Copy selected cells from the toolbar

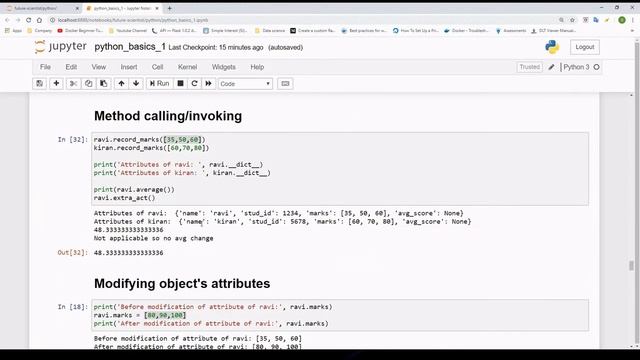tap(89, 84)
